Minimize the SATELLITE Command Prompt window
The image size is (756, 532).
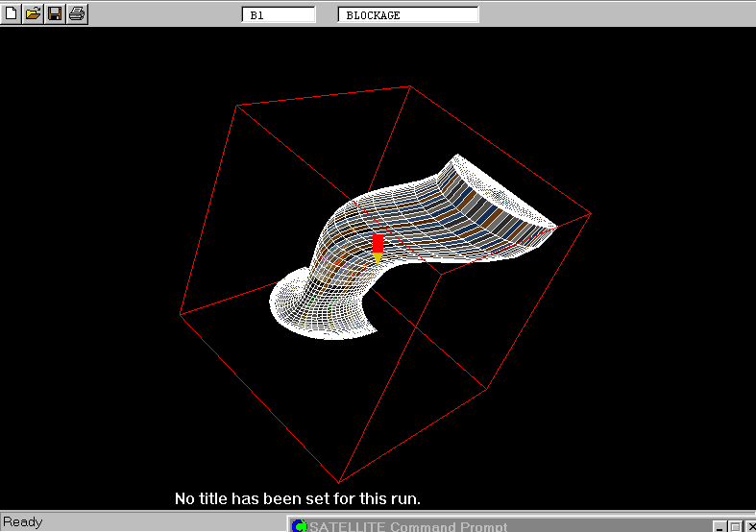(x=719, y=526)
